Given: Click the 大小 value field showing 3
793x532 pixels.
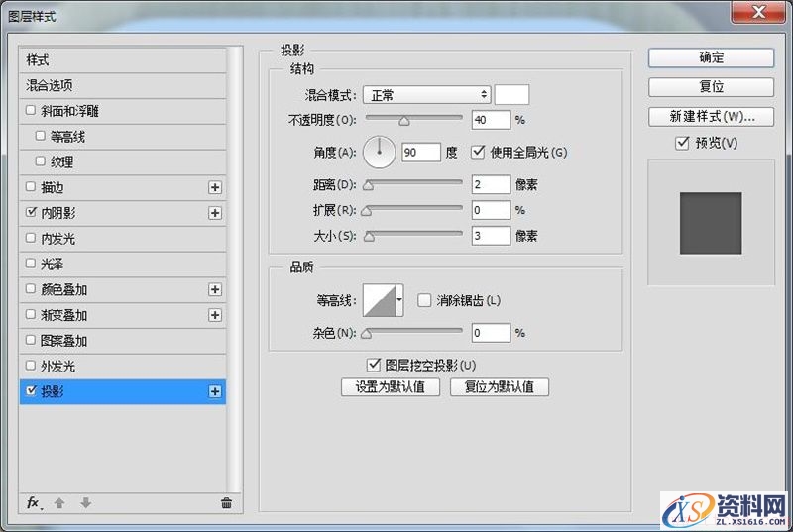Looking at the screenshot, I should point(491,236).
